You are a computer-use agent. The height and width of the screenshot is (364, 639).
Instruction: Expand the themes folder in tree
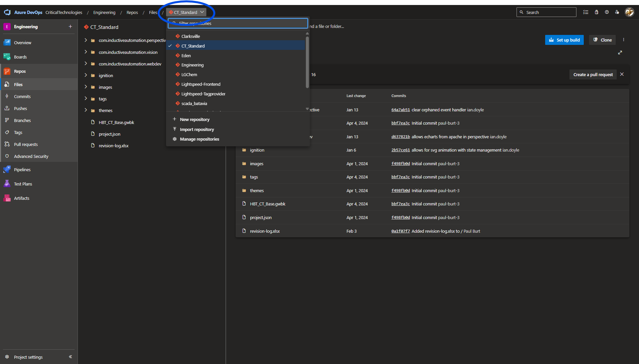(x=86, y=110)
